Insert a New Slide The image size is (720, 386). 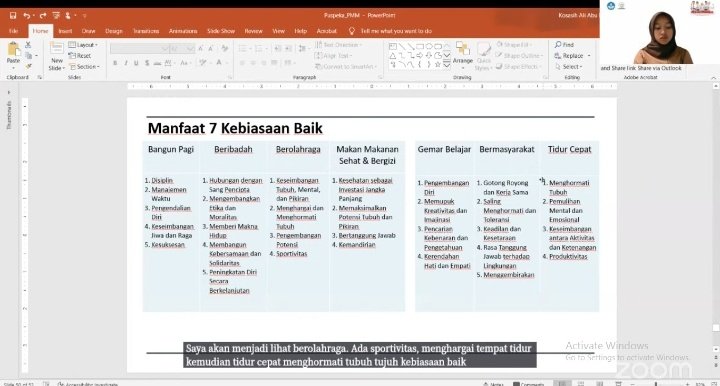pos(56,56)
